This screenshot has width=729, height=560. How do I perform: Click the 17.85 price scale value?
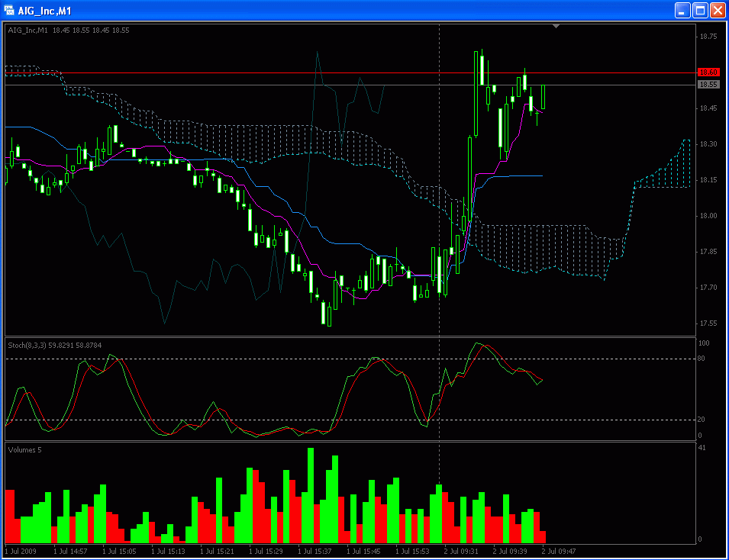tap(708, 252)
